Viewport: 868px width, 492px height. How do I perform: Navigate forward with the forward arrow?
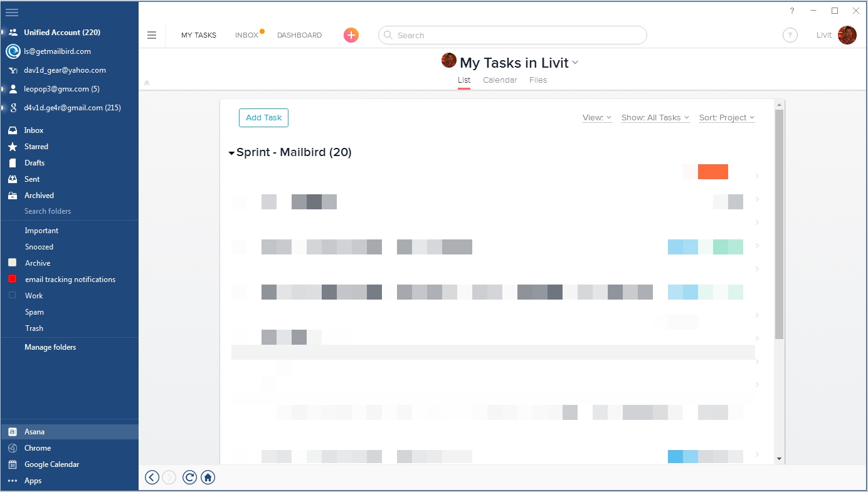pos(169,478)
